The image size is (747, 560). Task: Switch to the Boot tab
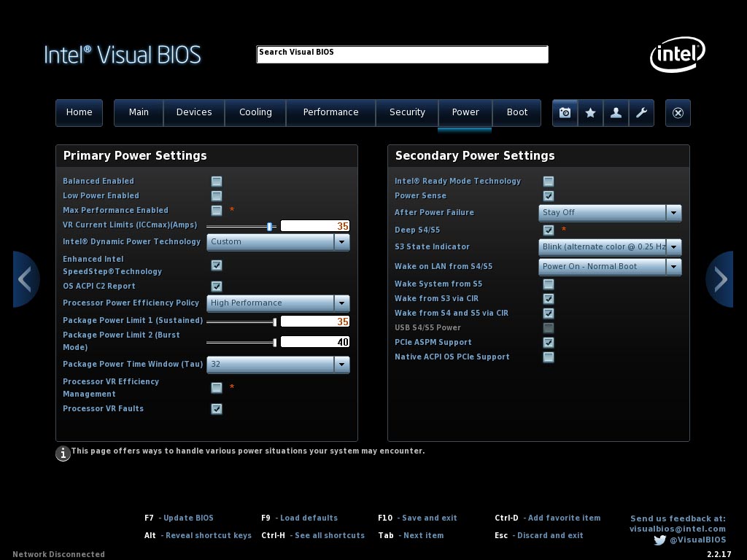[517, 112]
